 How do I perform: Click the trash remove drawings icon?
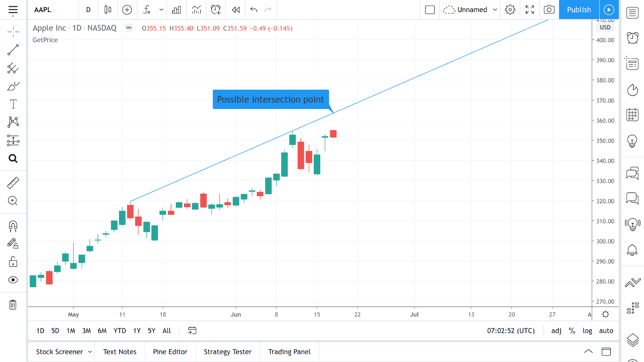[13, 304]
